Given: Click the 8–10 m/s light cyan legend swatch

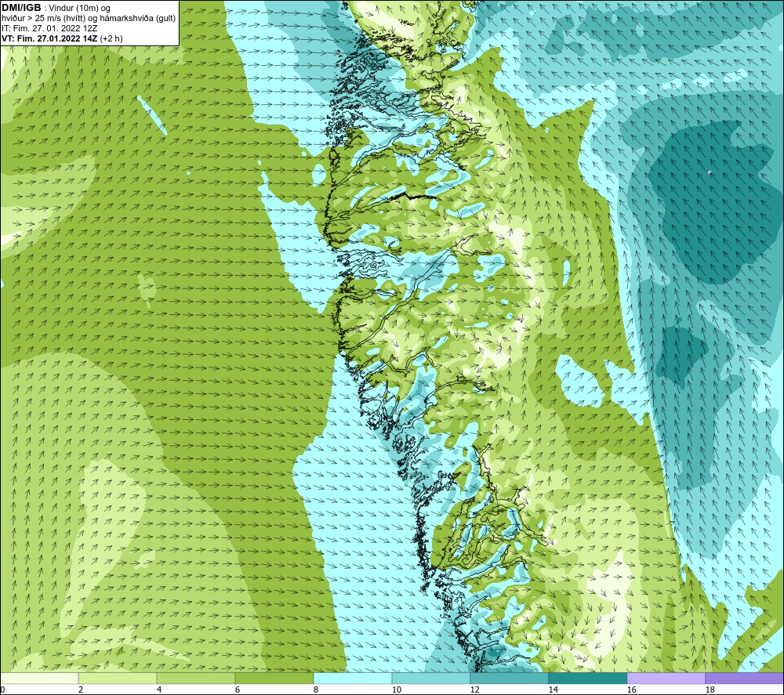Looking at the screenshot, I should [353, 678].
